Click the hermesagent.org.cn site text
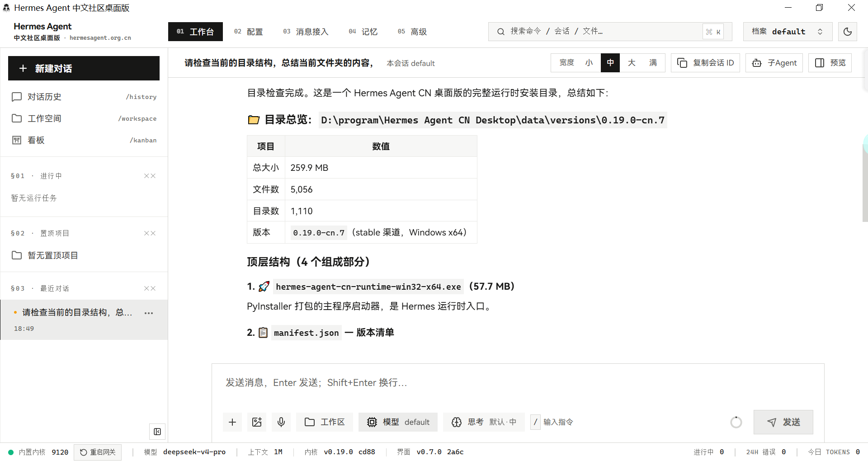 100,38
